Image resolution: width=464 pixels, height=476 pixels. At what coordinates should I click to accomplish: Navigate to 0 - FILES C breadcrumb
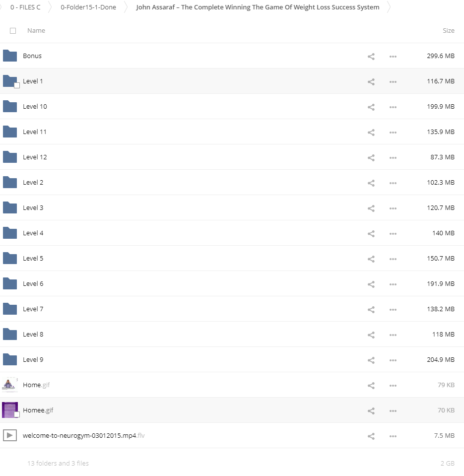pos(25,7)
